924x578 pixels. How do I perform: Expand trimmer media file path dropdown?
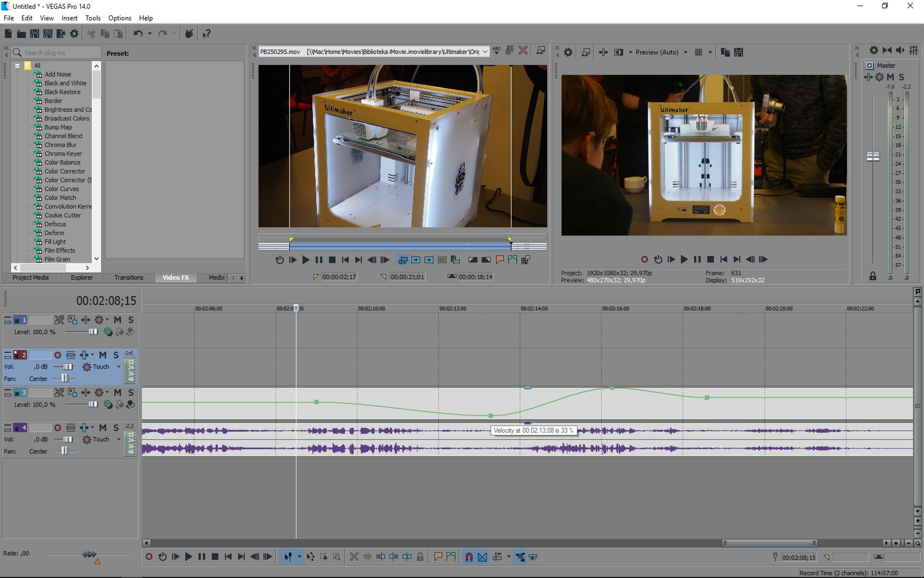coord(485,52)
